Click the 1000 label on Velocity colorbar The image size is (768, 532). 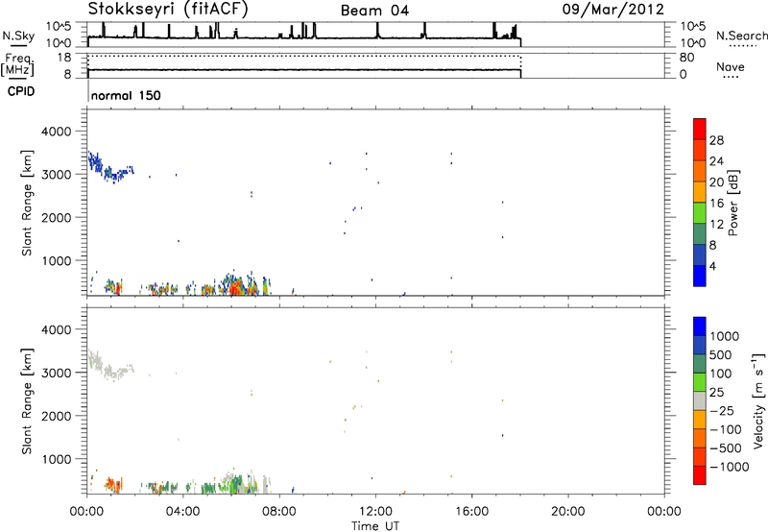[725, 336]
